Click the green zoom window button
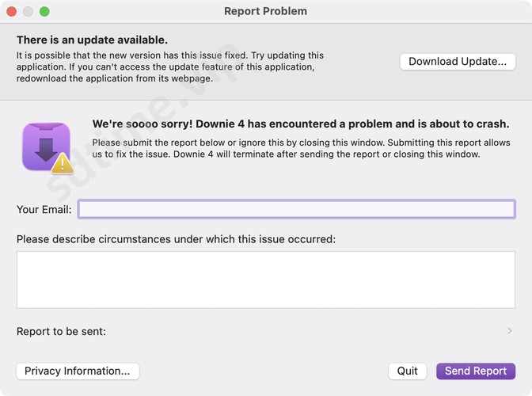This screenshot has height=396, width=532. coord(44,12)
